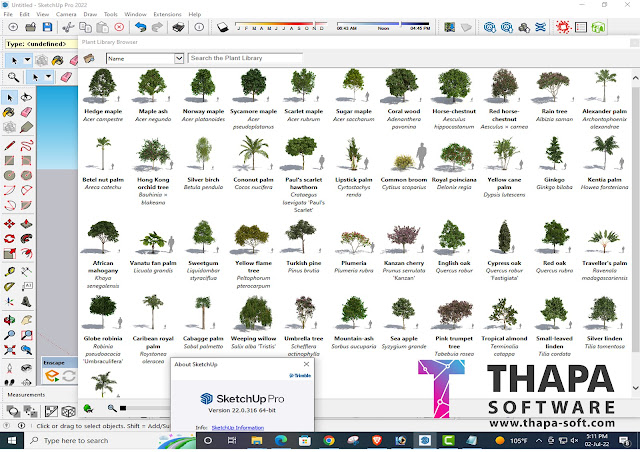Click the Print icon in the toolbar

tap(178, 27)
